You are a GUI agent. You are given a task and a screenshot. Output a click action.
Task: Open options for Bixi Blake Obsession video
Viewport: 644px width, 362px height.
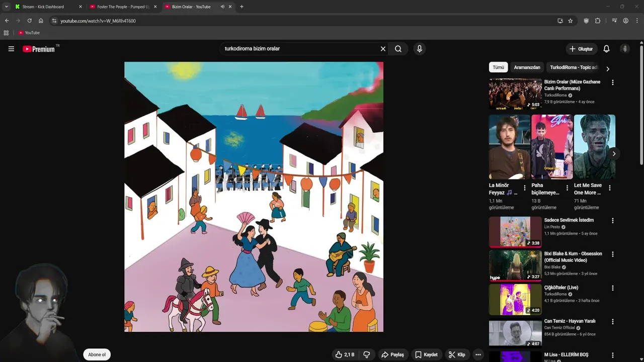click(612, 254)
